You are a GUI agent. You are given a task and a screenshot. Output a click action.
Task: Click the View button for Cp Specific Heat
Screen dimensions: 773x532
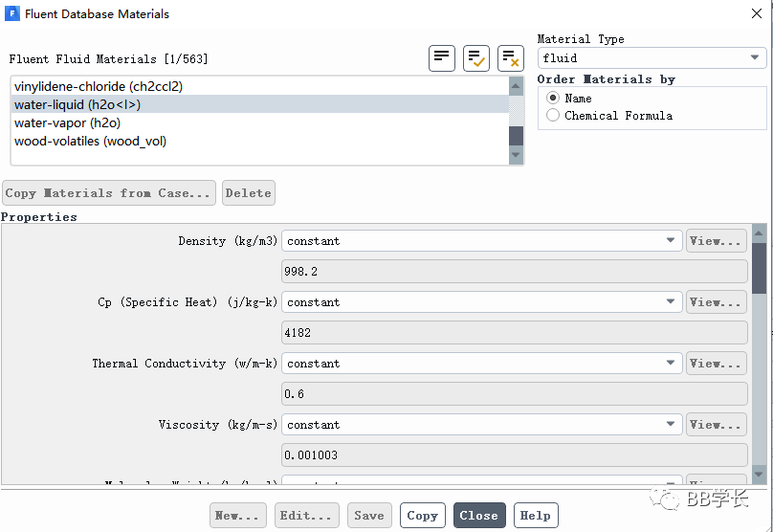pos(716,301)
